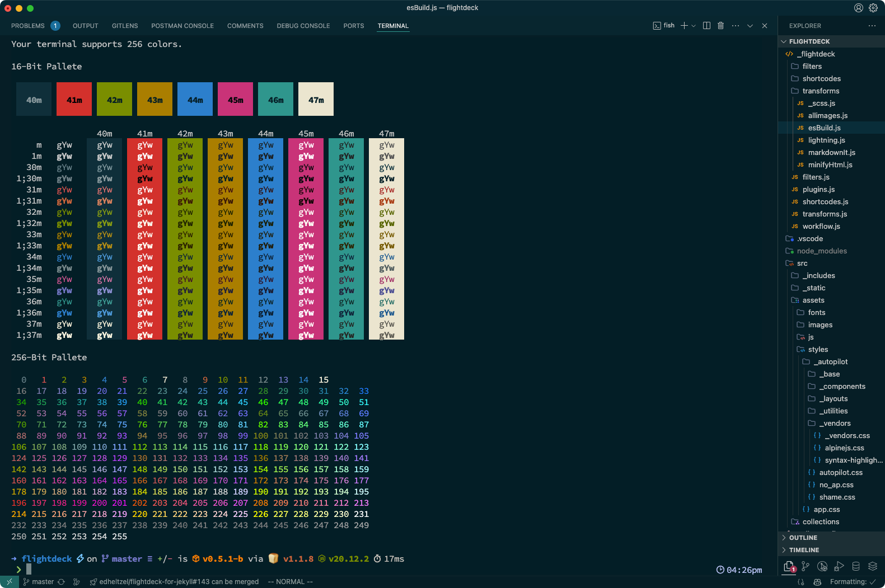Screen dimensions: 885x588
Task: Open the allimages.js file
Action: [x=831, y=115]
